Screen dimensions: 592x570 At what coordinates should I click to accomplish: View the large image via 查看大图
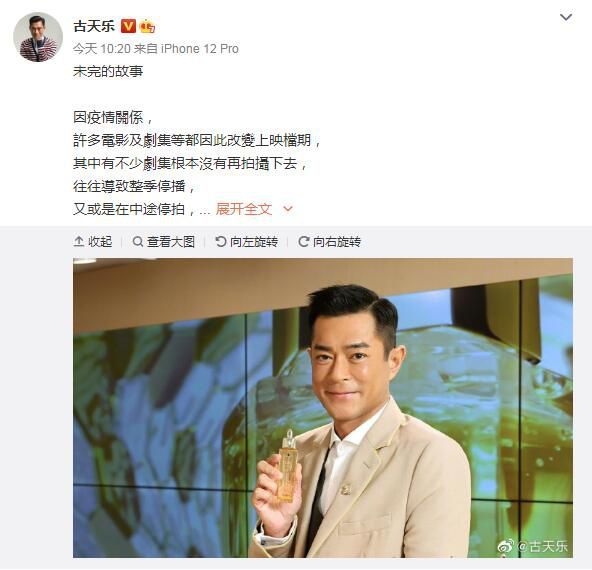[163, 242]
